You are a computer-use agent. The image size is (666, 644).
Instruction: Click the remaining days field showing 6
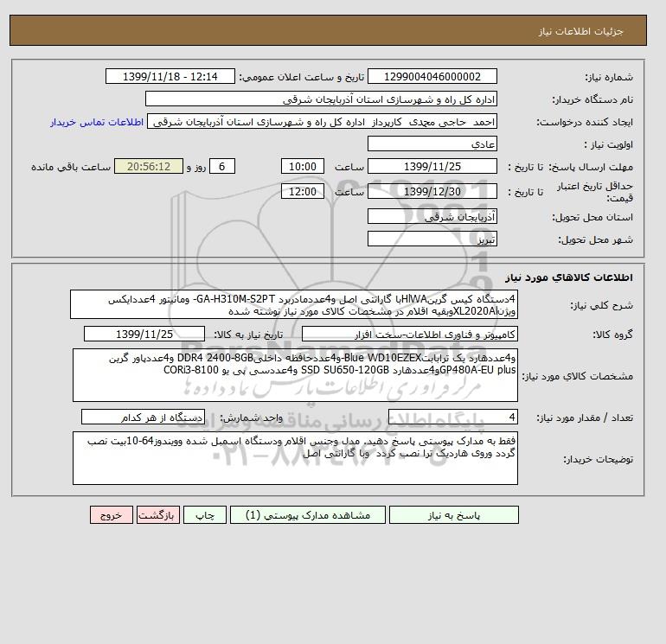pyautogui.click(x=221, y=167)
